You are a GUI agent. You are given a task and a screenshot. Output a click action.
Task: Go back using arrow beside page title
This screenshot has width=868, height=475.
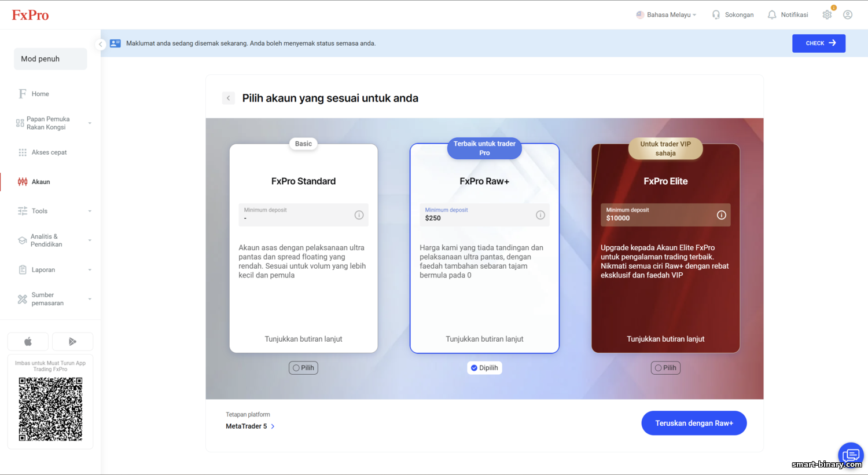(229, 98)
